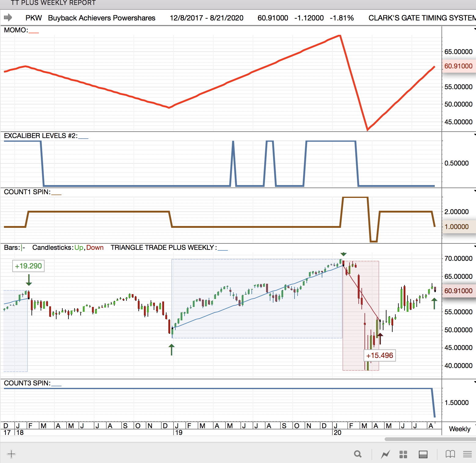
Task: Click the arrow icon next to PKW
Action: click(8, 17)
